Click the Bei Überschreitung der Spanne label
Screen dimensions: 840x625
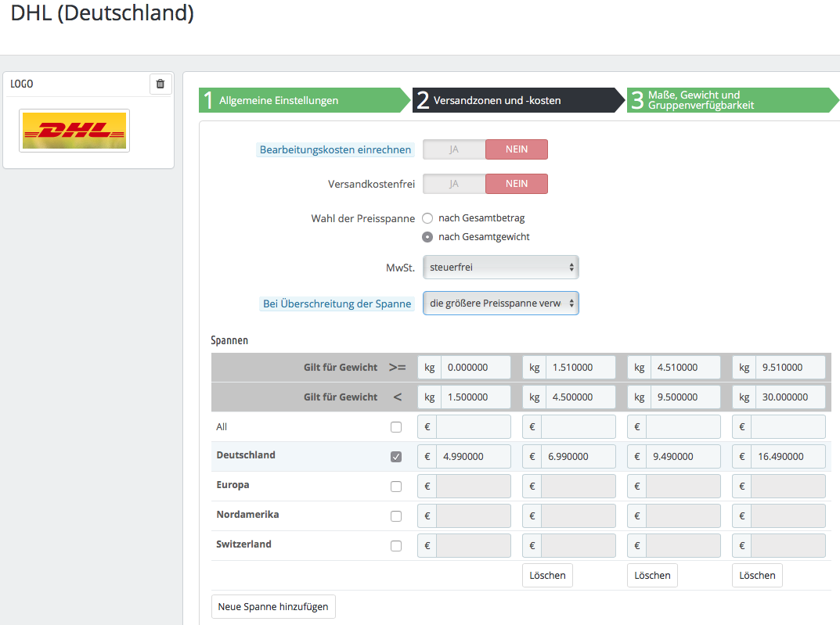click(x=337, y=304)
